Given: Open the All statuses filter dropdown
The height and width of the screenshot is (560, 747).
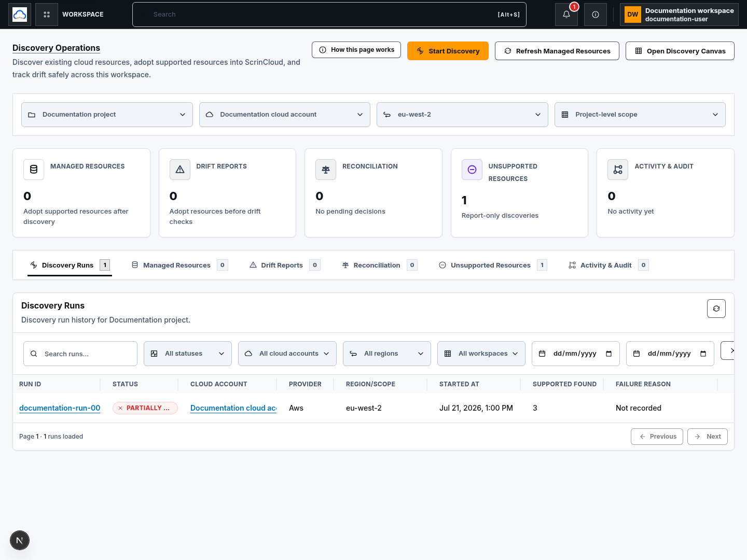Looking at the screenshot, I should (x=188, y=354).
